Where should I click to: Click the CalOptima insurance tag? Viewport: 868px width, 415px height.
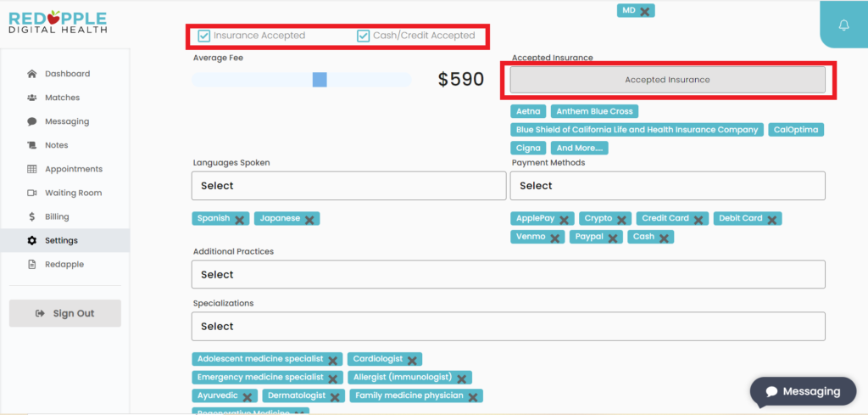[x=796, y=130]
